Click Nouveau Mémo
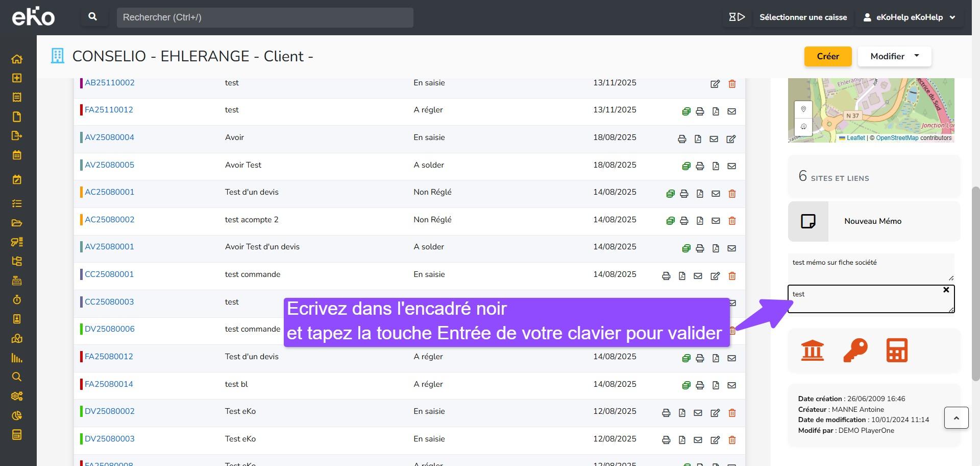 (873, 221)
